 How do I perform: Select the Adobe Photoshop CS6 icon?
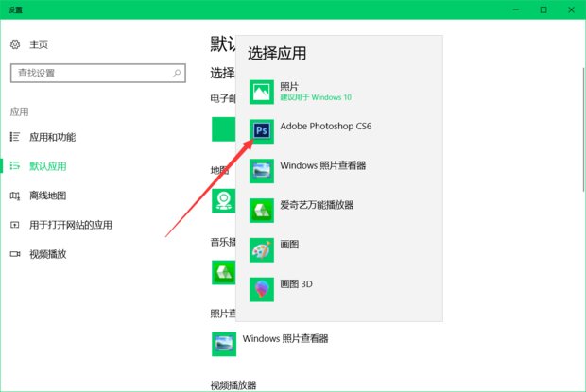[x=261, y=131]
